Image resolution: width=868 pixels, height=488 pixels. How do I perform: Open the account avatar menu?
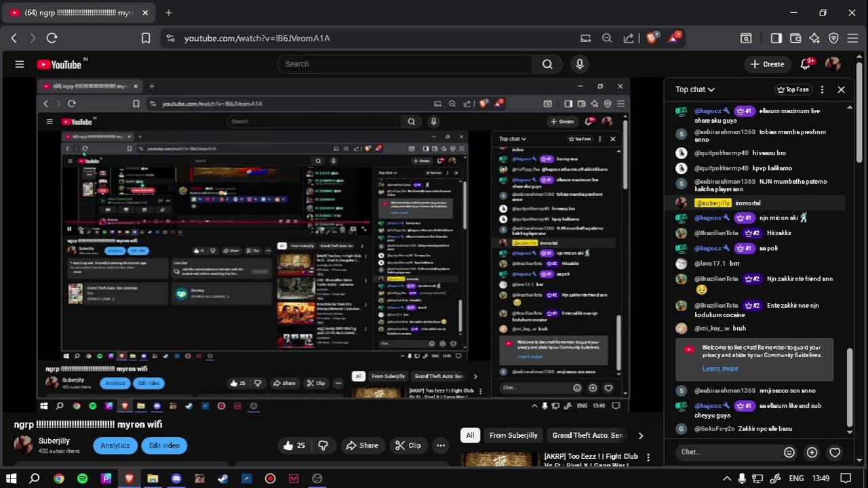tap(833, 64)
